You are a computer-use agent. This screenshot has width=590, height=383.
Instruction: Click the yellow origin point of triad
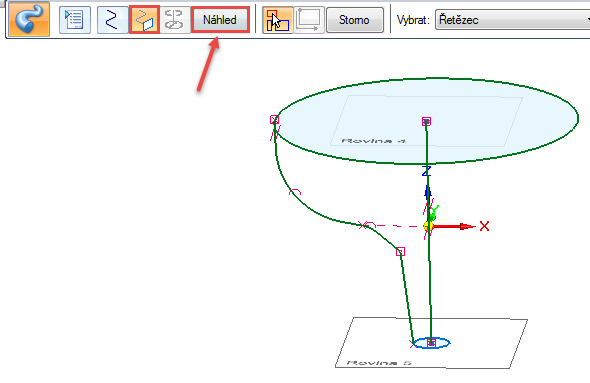[x=428, y=226]
